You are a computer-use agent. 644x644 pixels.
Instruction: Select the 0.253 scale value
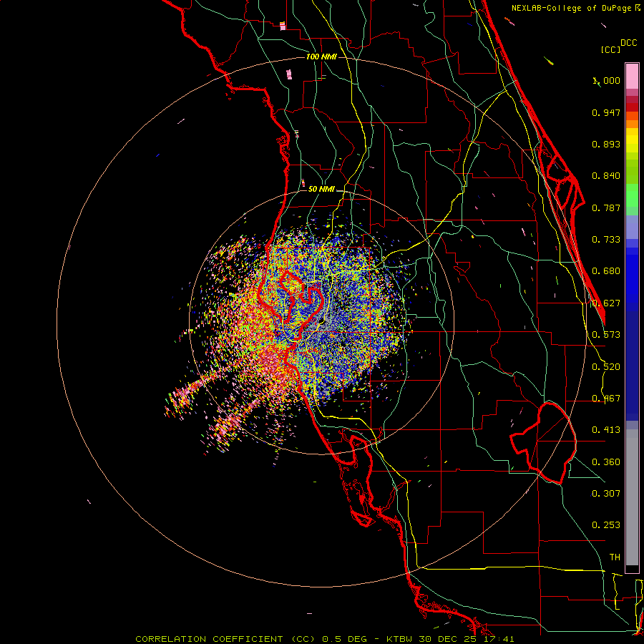tap(606, 525)
